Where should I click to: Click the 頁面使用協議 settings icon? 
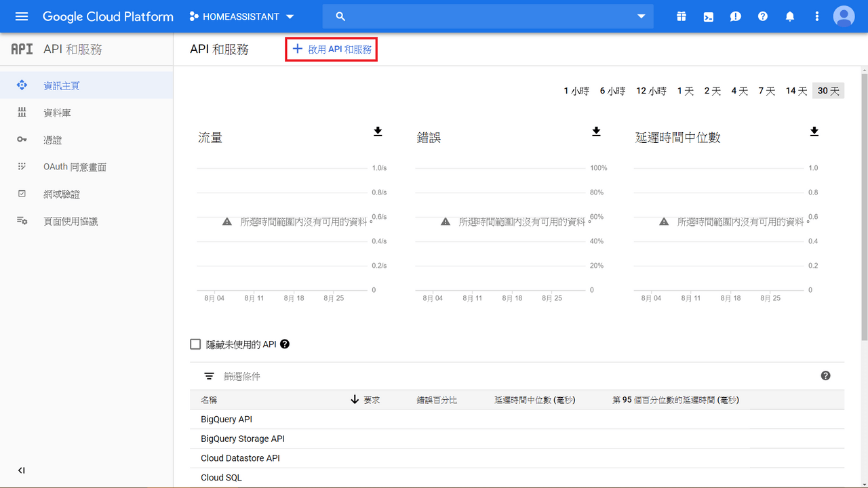click(22, 221)
